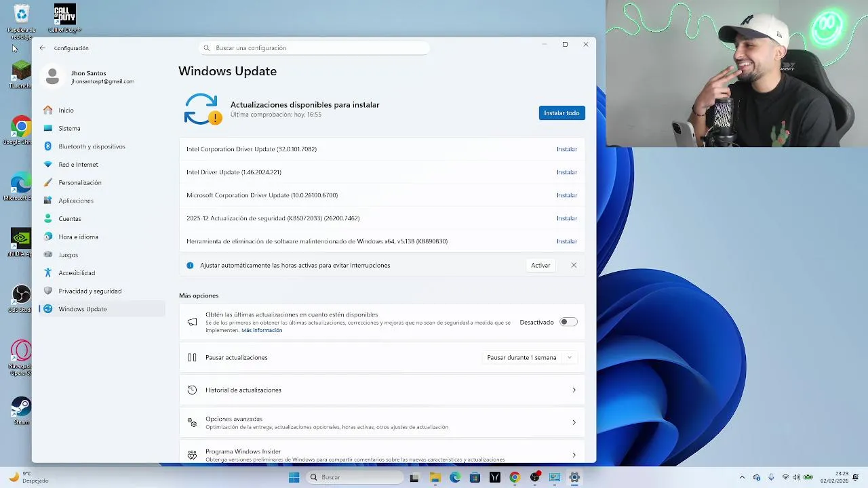Screen dimensions: 868x488
Task: Click Activar for automatic active hours
Action: pos(540,266)
